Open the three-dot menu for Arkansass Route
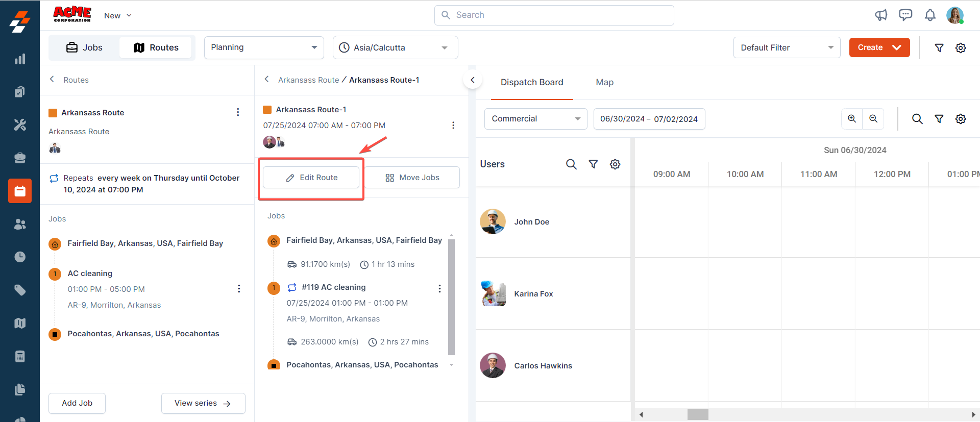 [238, 112]
